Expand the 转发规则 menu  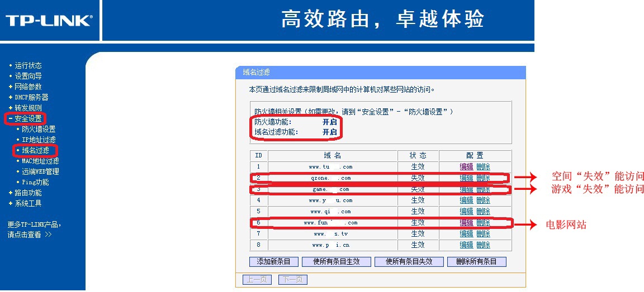click(28, 108)
